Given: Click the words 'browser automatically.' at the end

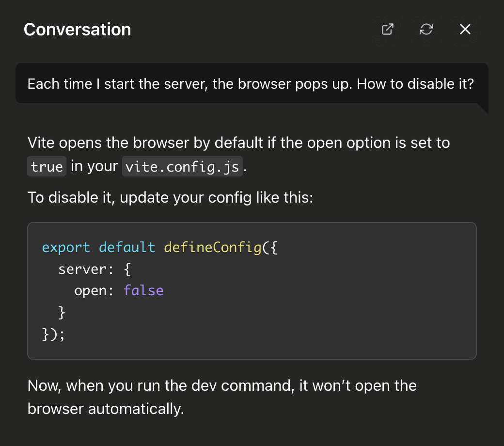Looking at the screenshot, I should pyautogui.click(x=106, y=409).
